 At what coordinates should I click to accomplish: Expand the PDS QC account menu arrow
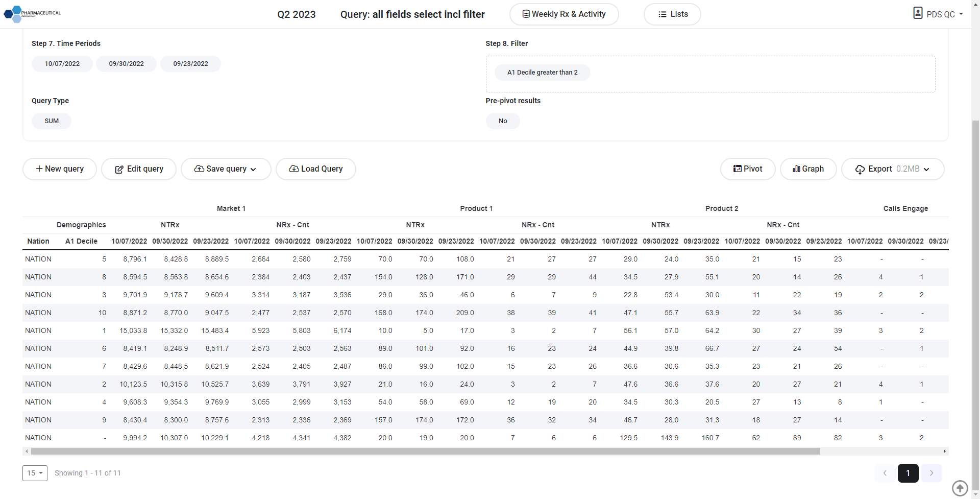coord(961,14)
